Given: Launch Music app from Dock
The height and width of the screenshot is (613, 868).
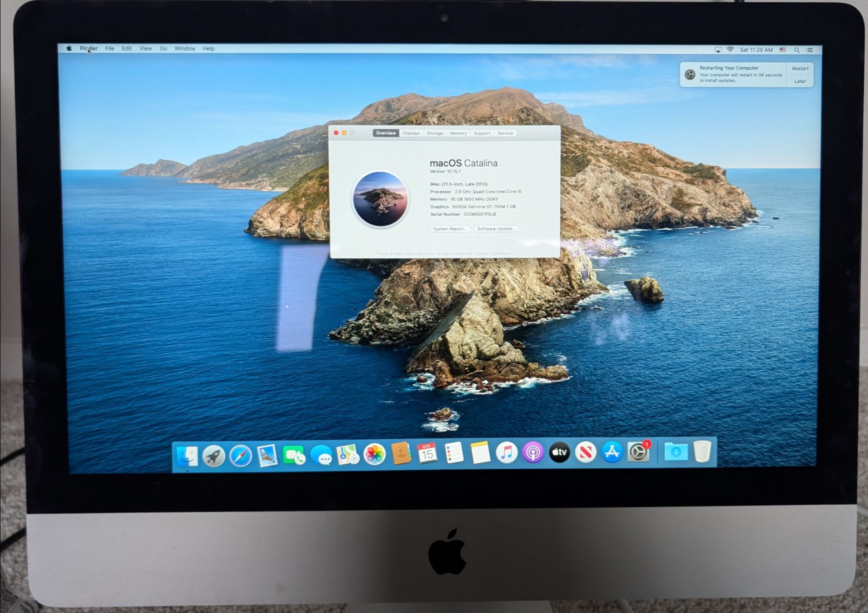Looking at the screenshot, I should coord(506,453).
